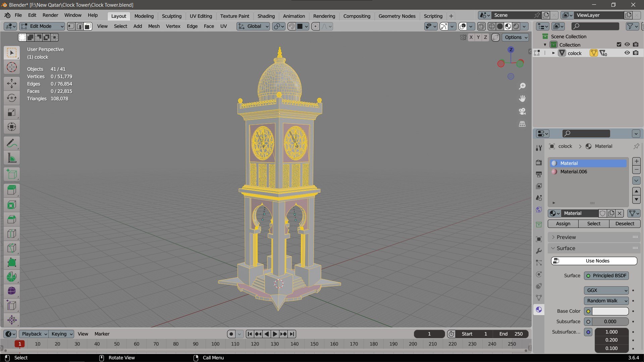
Task: Click the Principled BSDF surface button
Action: [606, 276]
